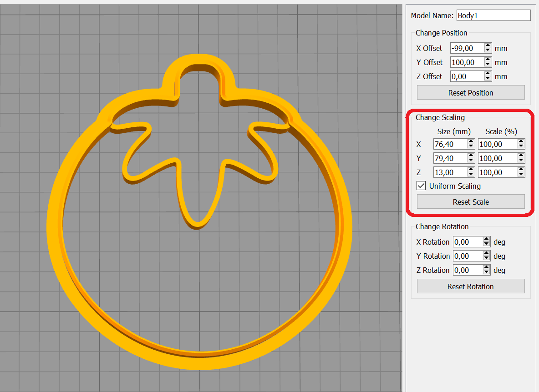Increase Z Scale (%) with up arrow
The width and height of the screenshot is (539, 392).
coord(521,170)
